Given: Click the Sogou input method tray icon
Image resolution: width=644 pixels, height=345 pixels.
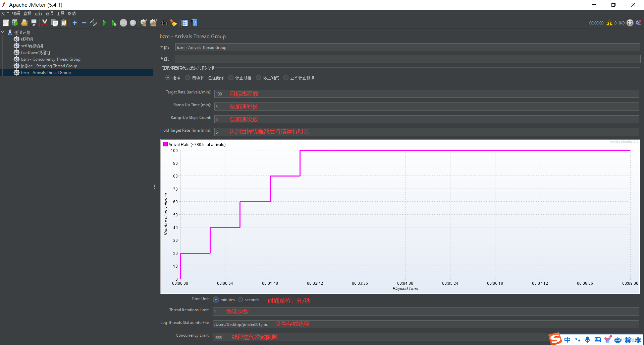Looking at the screenshot, I should (555, 339).
